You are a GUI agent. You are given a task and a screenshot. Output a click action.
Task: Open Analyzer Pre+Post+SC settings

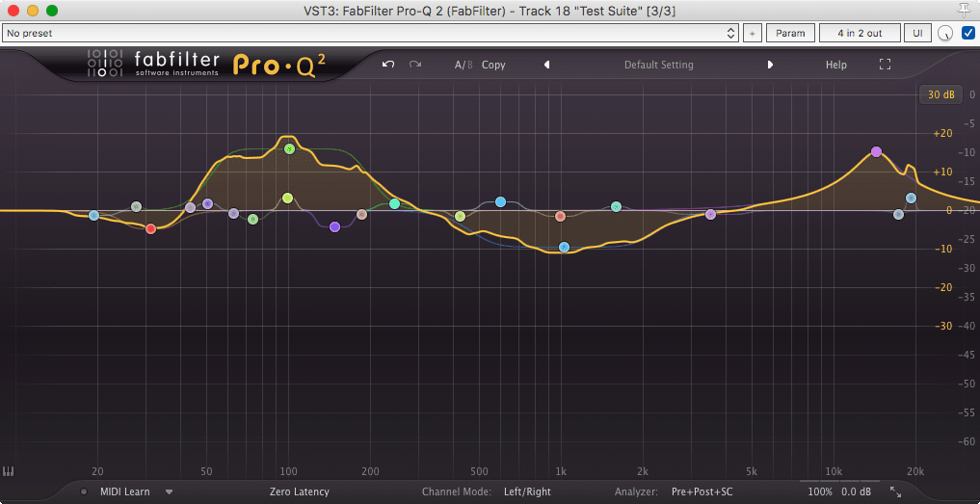(702, 491)
